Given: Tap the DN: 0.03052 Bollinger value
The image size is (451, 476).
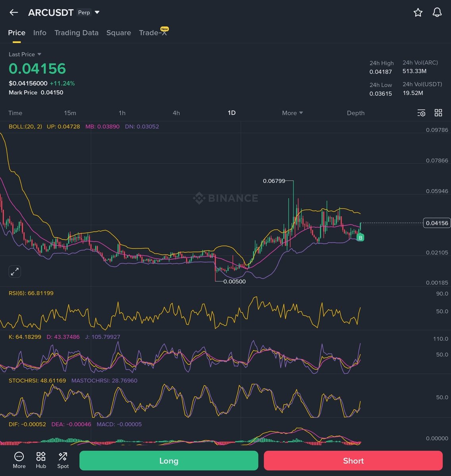Looking at the screenshot, I should 142,127.
